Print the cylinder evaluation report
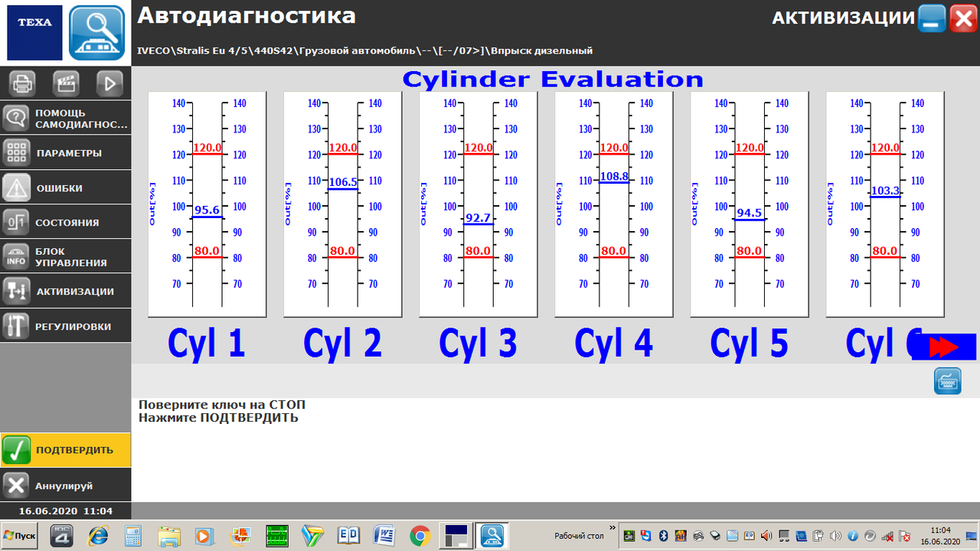 tap(21, 83)
